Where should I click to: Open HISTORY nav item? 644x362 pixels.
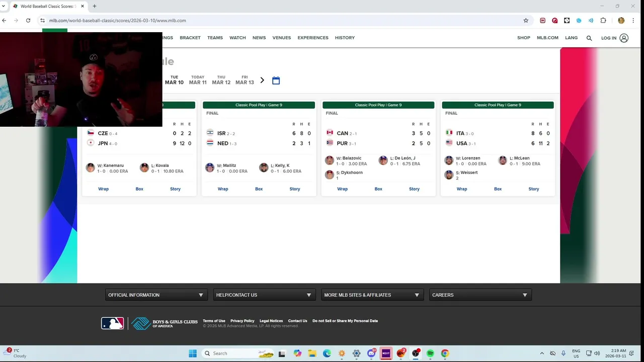(x=345, y=38)
